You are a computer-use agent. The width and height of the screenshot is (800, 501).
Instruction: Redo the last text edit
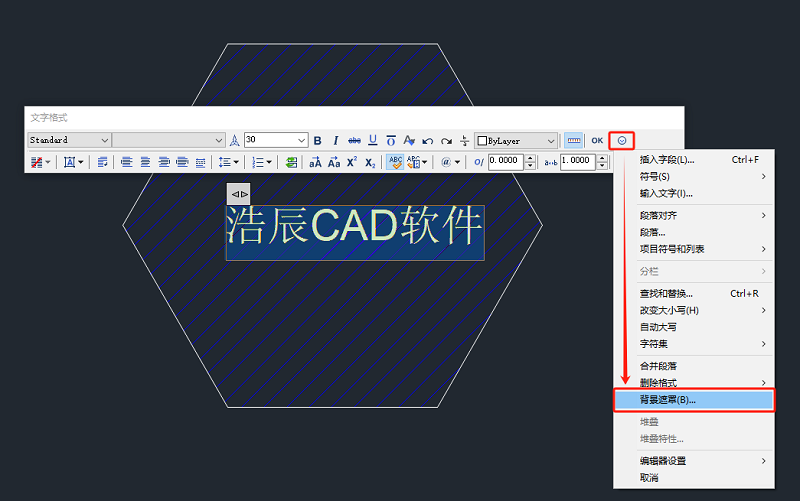446,141
